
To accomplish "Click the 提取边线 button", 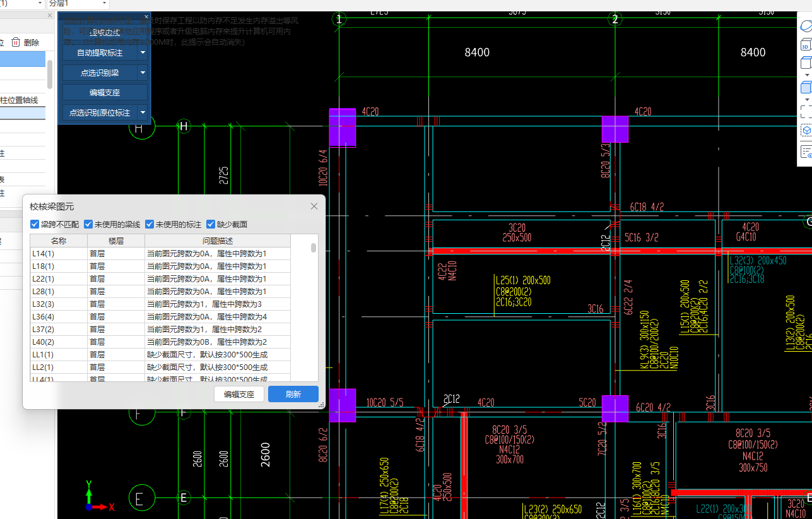I will (105, 33).
